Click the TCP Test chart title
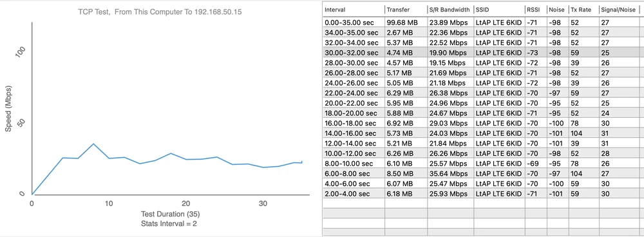This screenshot has height=237, width=644. [160, 12]
